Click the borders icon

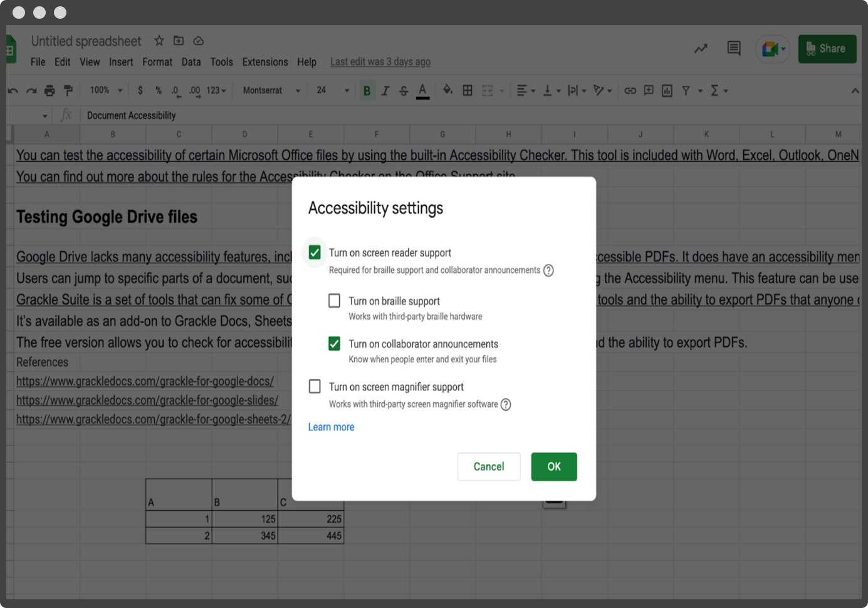(468, 90)
